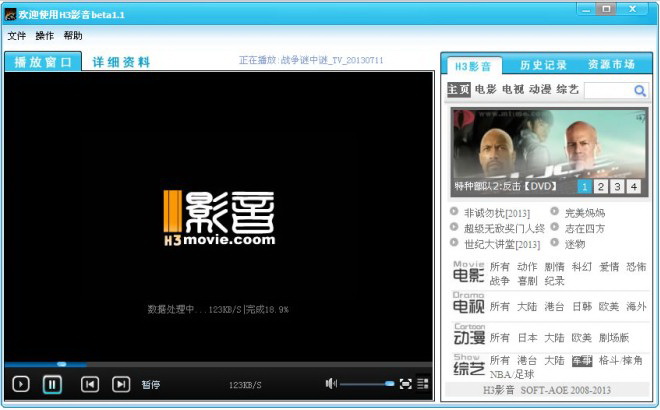This screenshot has width=660, height=410.
Task: Click the search magnifier icon
Action: pos(640,90)
